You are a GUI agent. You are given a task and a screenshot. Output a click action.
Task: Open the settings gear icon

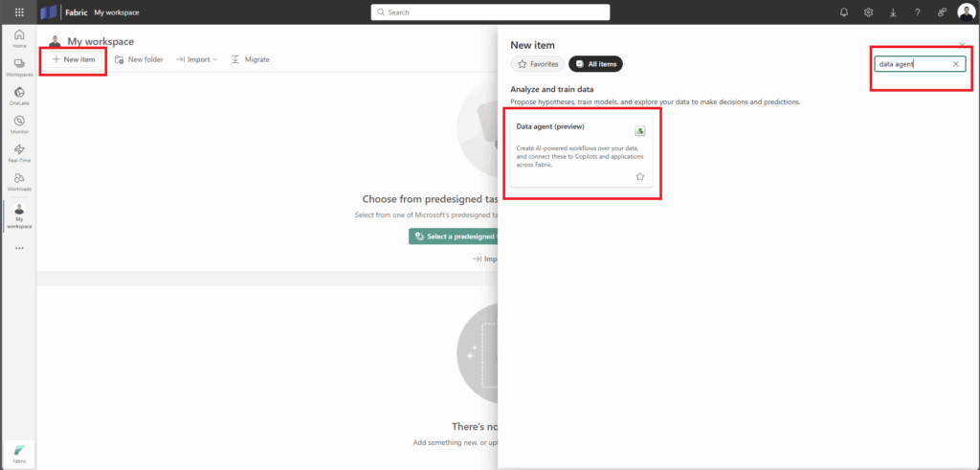(x=868, y=12)
